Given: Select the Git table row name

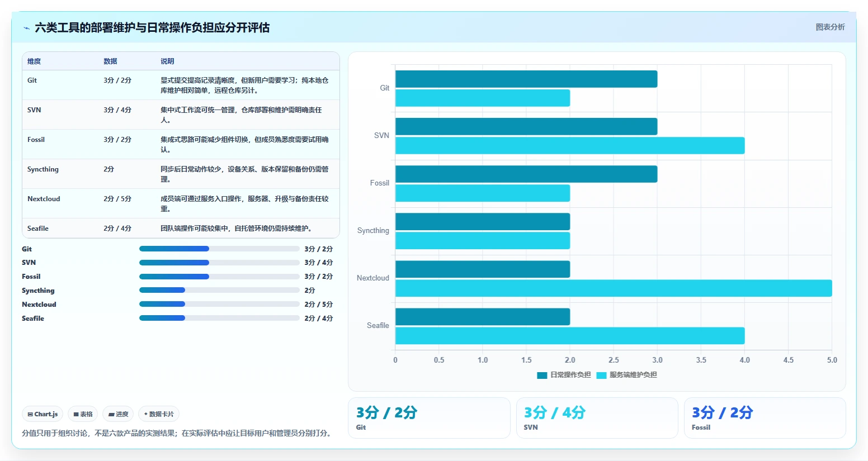Looking at the screenshot, I should coord(32,80).
